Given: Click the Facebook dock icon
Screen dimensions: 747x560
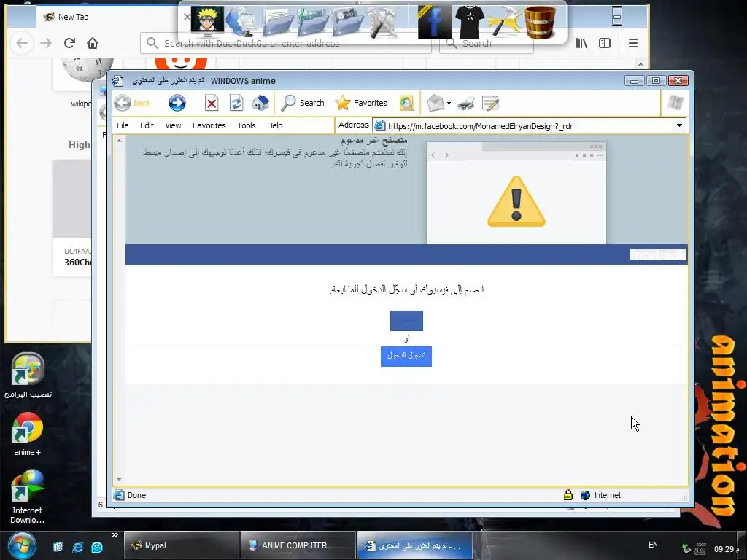Looking at the screenshot, I should click(x=435, y=23).
